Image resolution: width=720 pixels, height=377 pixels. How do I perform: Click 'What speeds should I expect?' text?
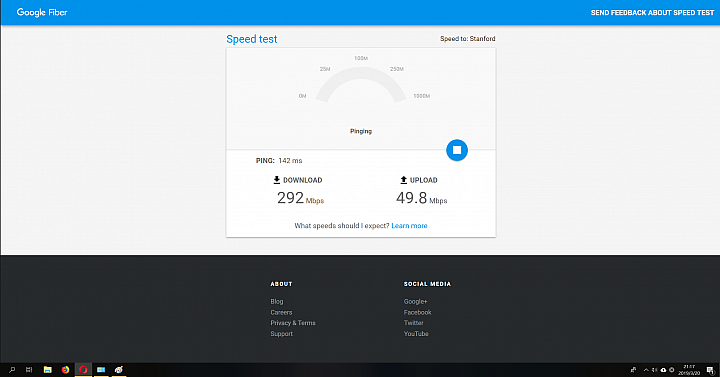point(342,225)
